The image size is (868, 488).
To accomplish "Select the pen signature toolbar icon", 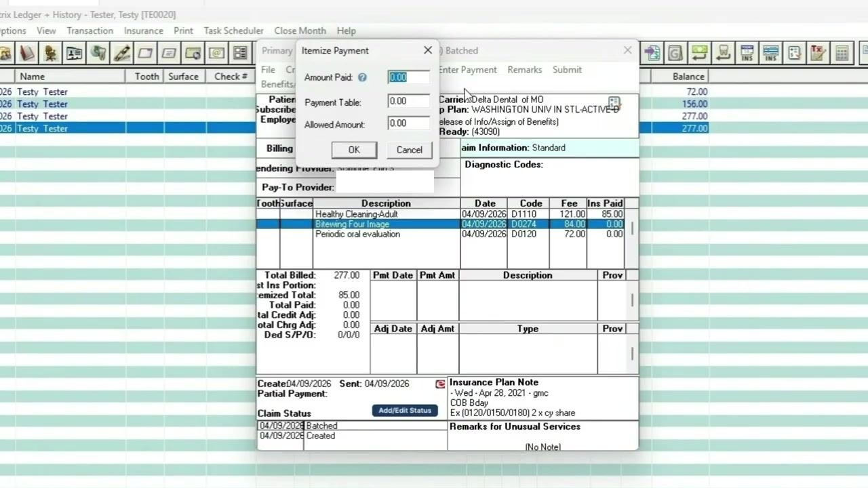I will [122, 52].
